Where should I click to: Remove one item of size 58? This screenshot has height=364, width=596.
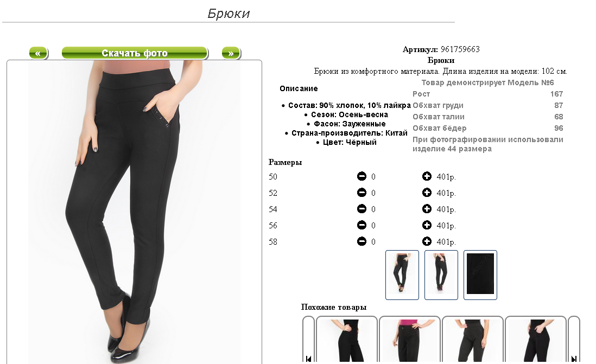coord(362,241)
